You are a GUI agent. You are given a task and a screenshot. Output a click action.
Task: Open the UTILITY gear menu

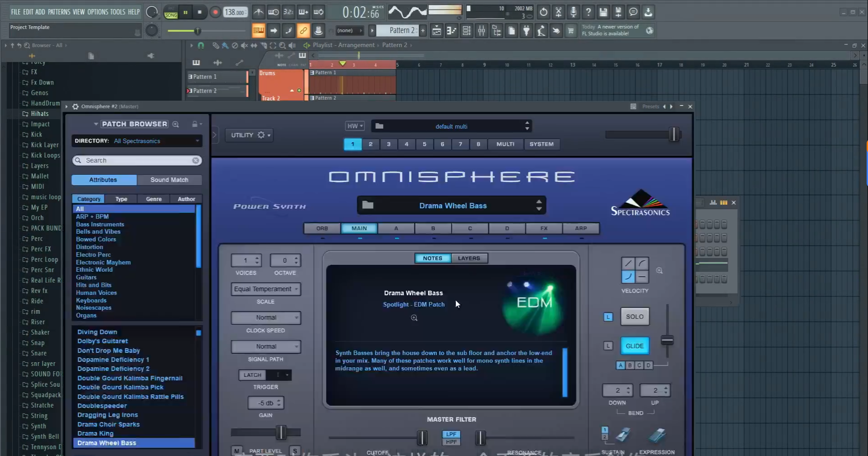[250, 135]
